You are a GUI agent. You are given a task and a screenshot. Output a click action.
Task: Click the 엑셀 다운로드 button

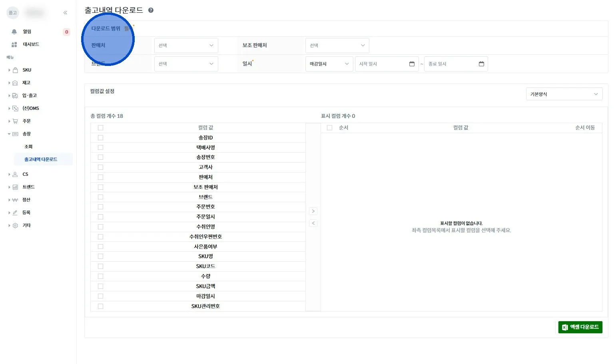tap(580, 327)
